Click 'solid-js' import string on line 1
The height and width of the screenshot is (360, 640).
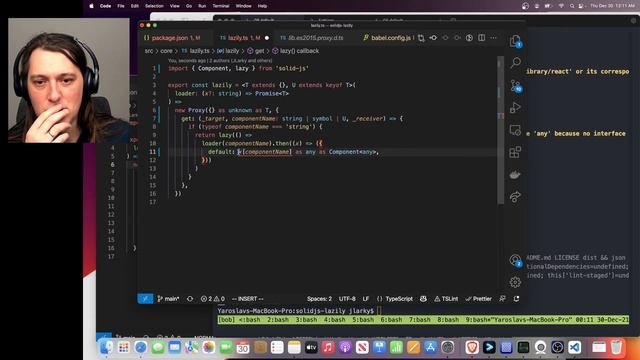pyautogui.click(x=292, y=69)
